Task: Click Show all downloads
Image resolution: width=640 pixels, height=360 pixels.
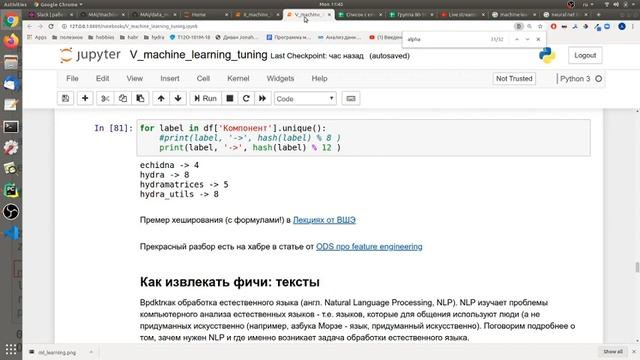Action: point(613,351)
